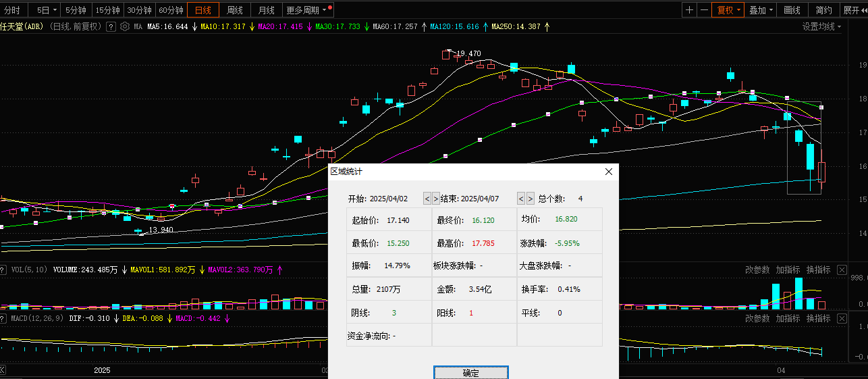Close the 区域统计 dialog
Viewport: 868px width, 379px height.
tap(609, 172)
